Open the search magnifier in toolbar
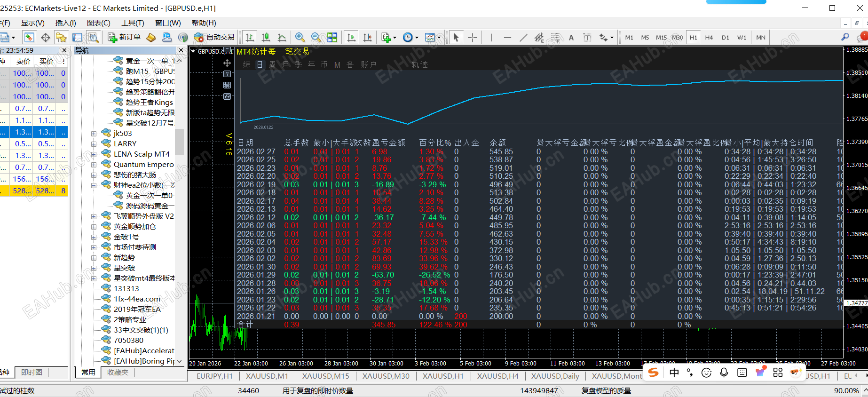868x397 pixels. [845, 37]
